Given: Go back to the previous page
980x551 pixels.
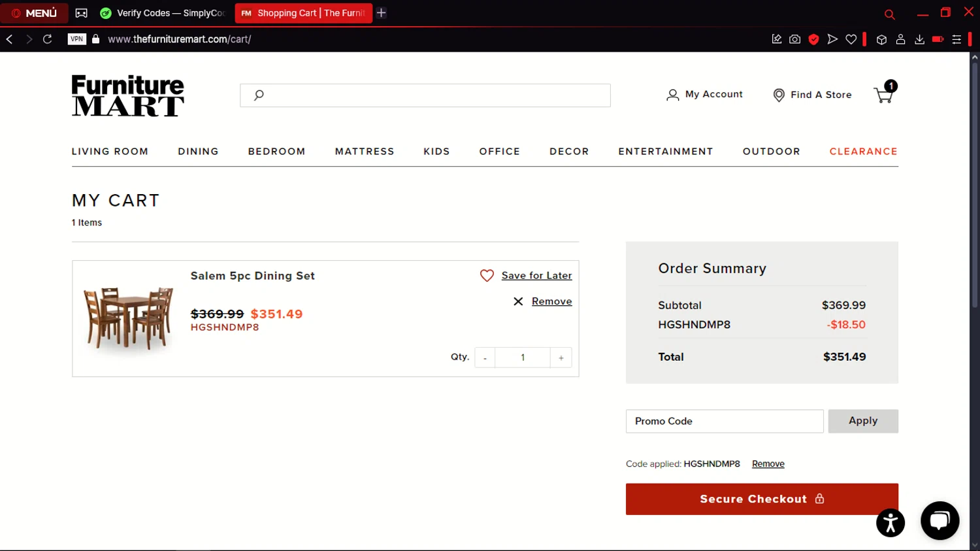Looking at the screenshot, I should click(x=10, y=39).
